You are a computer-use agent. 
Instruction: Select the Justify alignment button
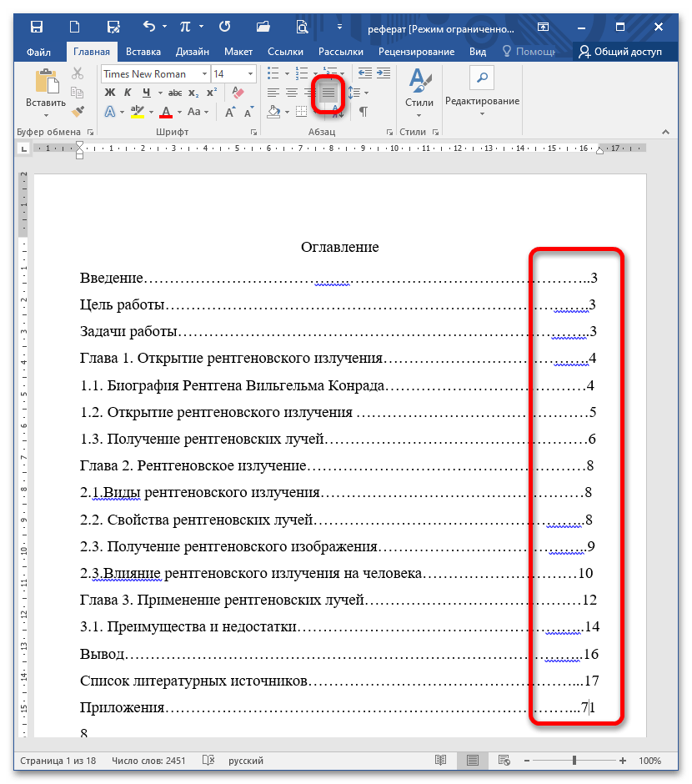[x=328, y=93]
